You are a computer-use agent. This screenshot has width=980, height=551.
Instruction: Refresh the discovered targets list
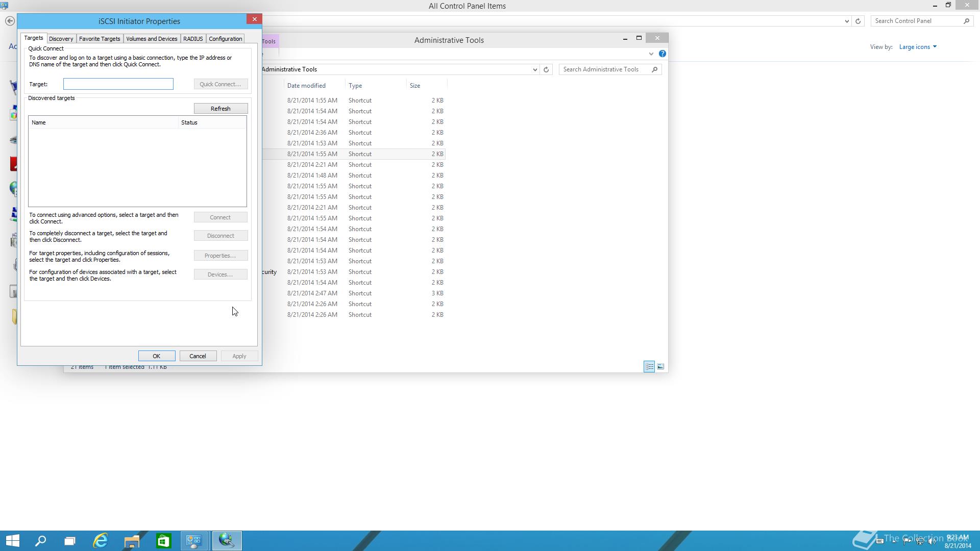pyautogui.click(x=220, y=109)
